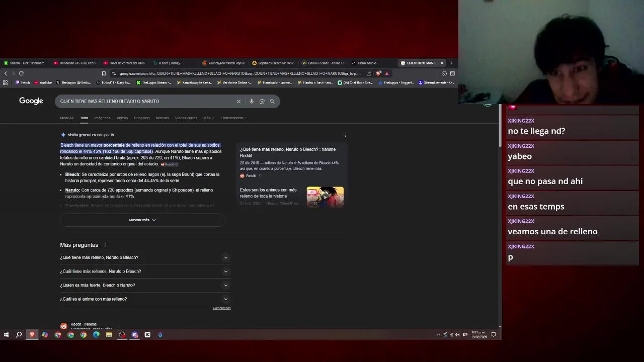Open the Más search filter dropdown
The width and height of the screenshot is (644, 362).
point(208,118)
